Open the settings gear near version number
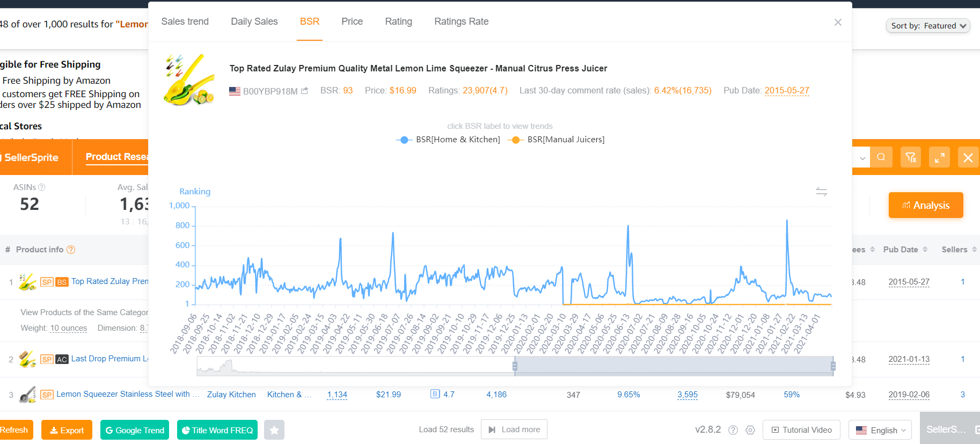Image resolution: width=980 pixels, height=444 pixels. (x=750, y=430)
